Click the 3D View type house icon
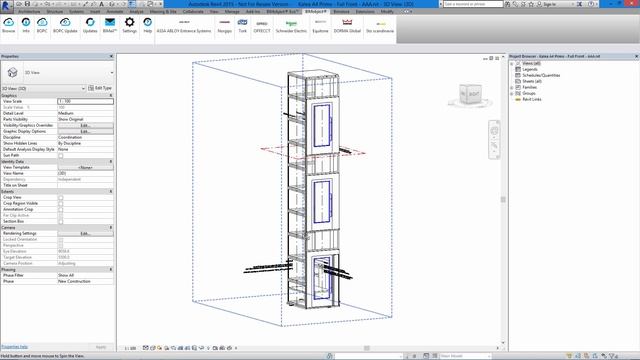Viewport: 640px width, 360px height. tap(12, 73)
